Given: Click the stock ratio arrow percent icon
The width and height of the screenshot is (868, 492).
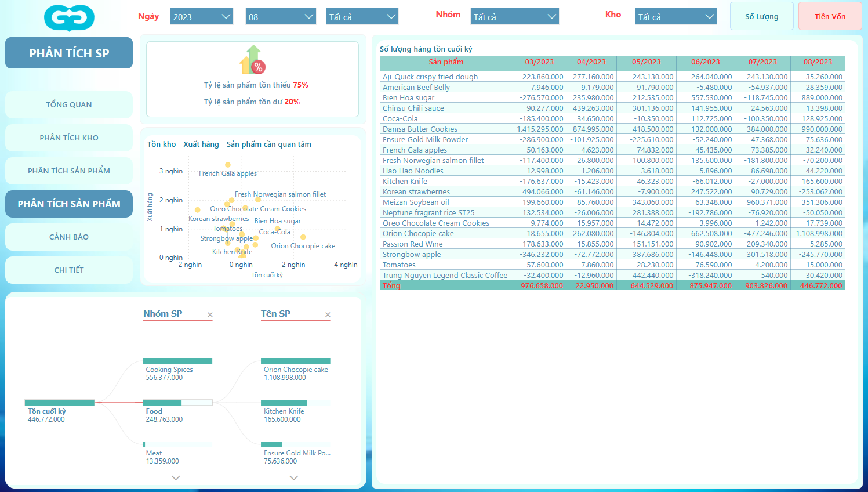Looking at the screenshot, I should tap(253, 60).
